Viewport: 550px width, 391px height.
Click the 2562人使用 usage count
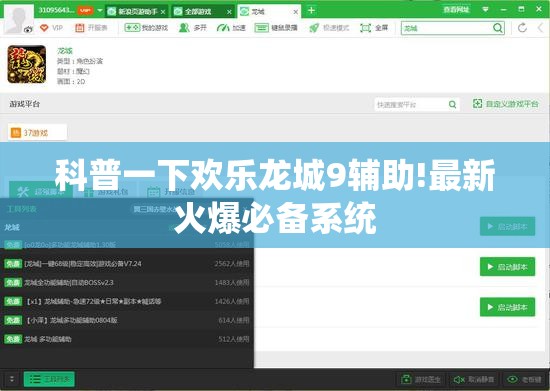232,264
